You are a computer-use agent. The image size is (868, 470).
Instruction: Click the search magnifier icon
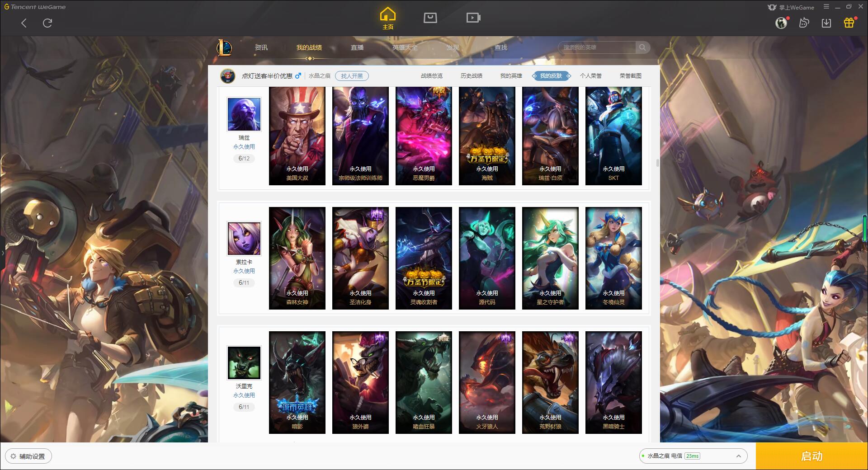642,47
